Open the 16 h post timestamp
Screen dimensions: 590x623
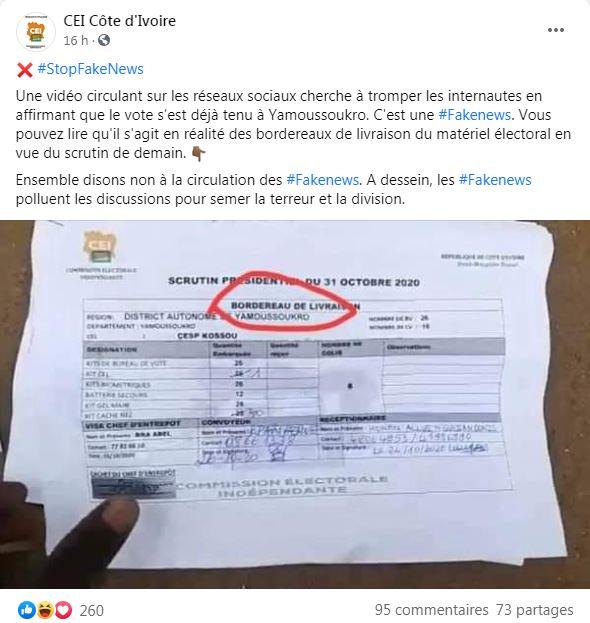tap(75, 41)
